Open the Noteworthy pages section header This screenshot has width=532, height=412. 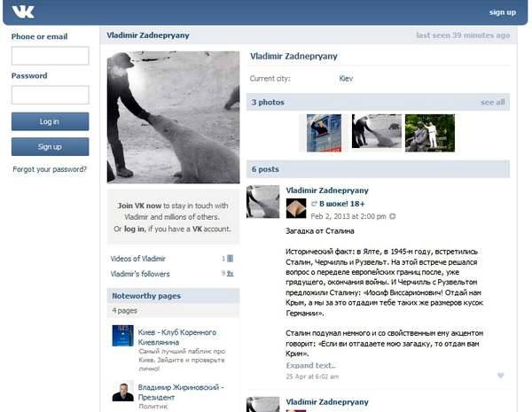pos(145,296)
